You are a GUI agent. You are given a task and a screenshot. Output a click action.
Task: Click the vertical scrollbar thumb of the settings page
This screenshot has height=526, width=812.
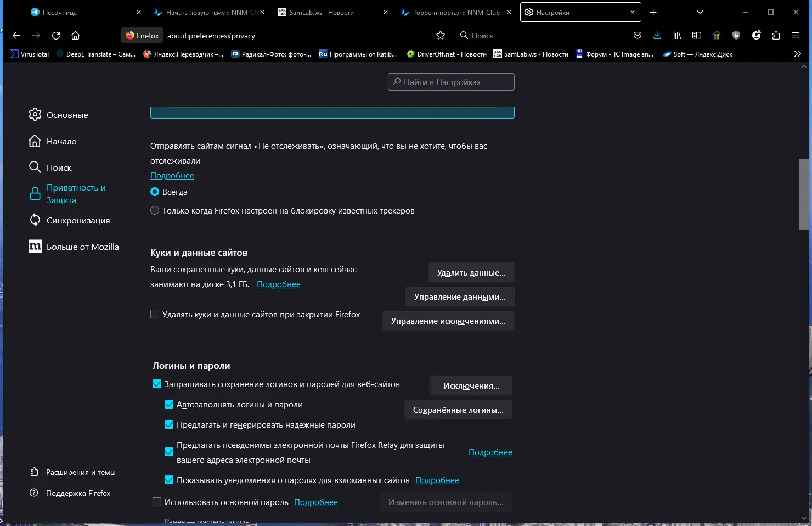(804, 194)
